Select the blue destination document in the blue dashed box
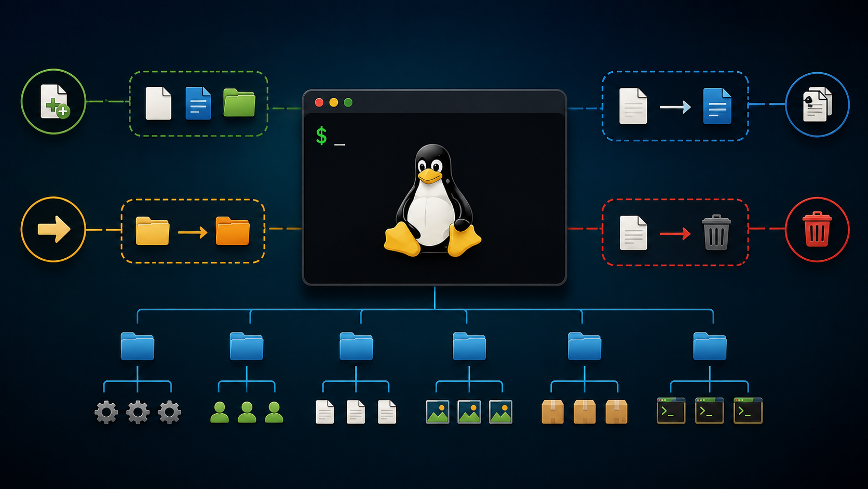The width and height of the screenshot is (868, 489). [717, 106]
